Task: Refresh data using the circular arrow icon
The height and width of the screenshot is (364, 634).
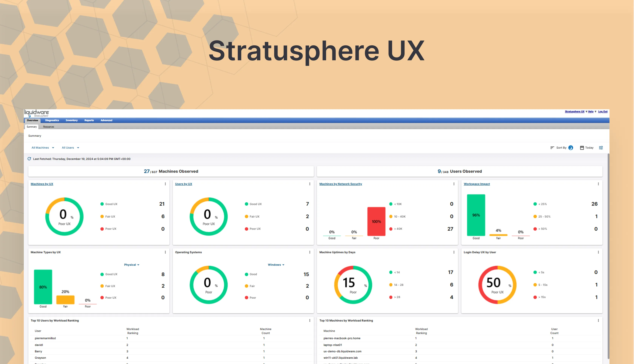Action: click(x=29, y=159)
